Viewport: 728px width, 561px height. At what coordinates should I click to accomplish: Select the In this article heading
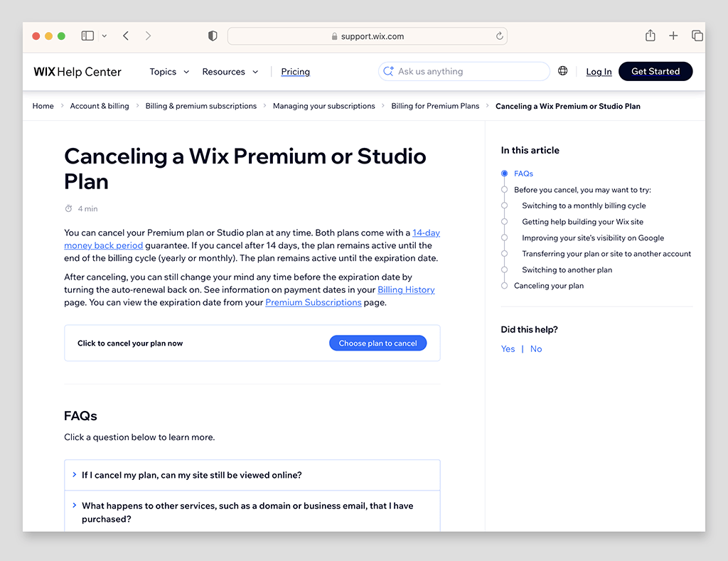tap(530, 151)
